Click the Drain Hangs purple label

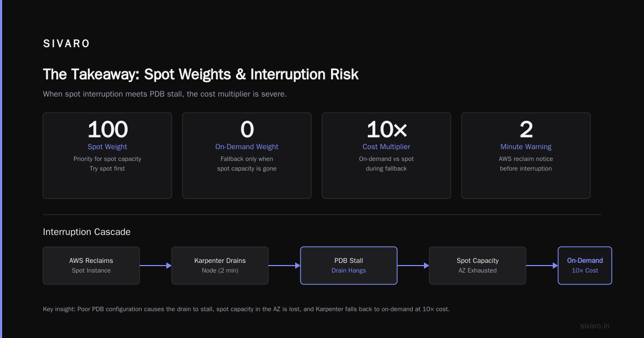pyautogui.click(x=349, y=270)
